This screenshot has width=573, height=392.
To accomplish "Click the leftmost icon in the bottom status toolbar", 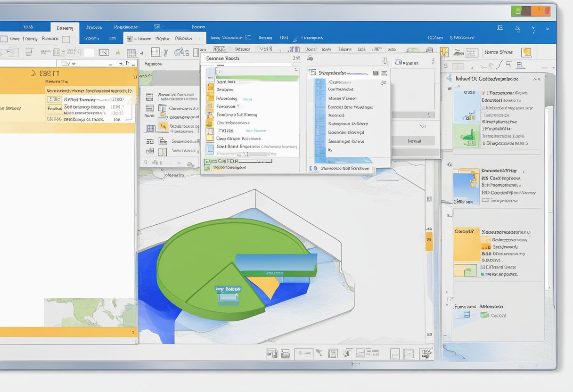I will [271, 353].
